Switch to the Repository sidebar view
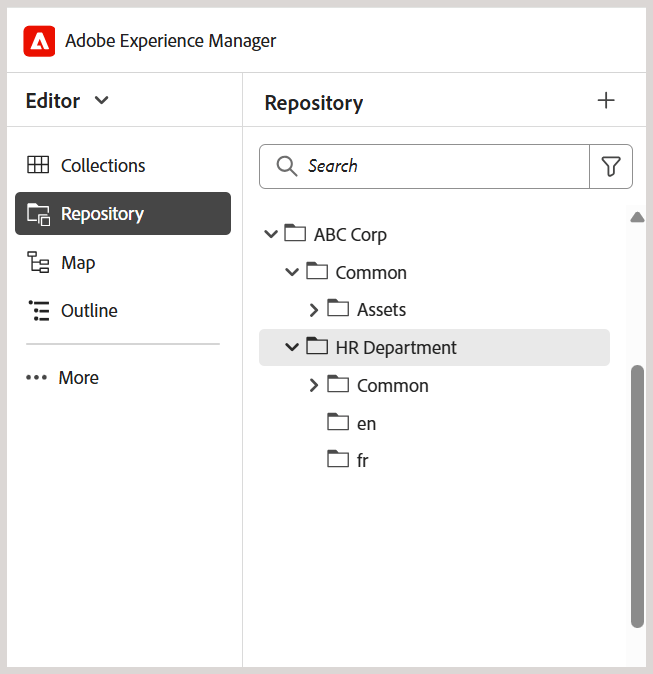This screenshot has width=653, height=674. [x=122, y=214]
